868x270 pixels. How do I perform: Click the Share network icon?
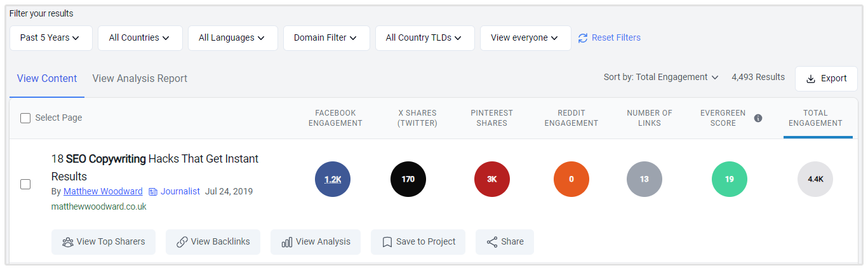[492, 242]
